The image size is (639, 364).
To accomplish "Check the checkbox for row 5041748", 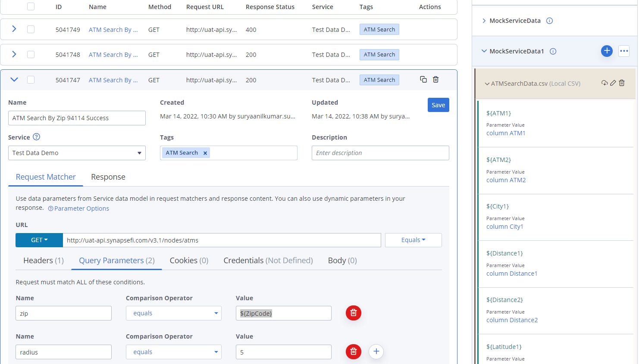I will [31, 55].
